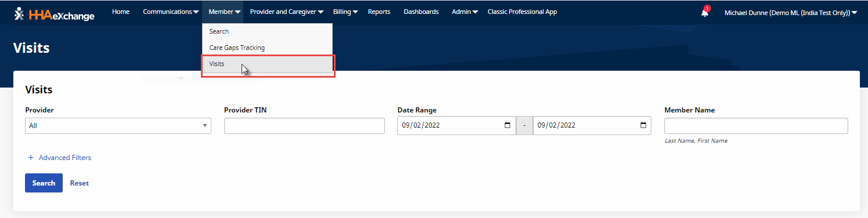Image resolution: width=868 pixels, height=218 pixels.
Task: Select Search in the Member submenu
Action: [267, 31]
